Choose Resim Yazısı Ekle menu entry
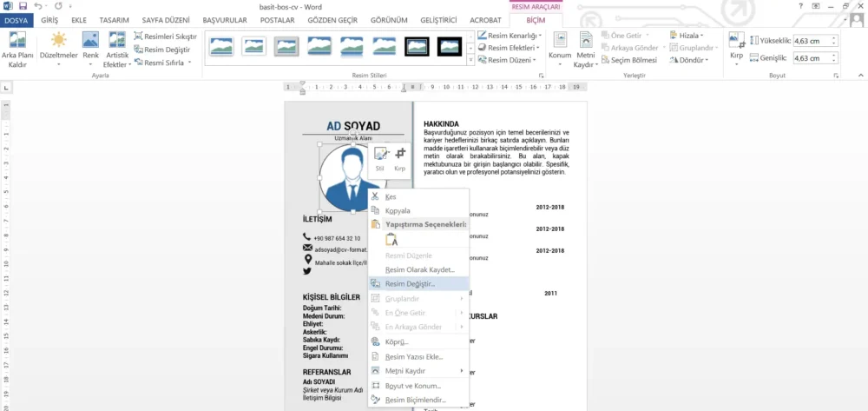Viewport: 868px width, 411px height. coord(418,357)
